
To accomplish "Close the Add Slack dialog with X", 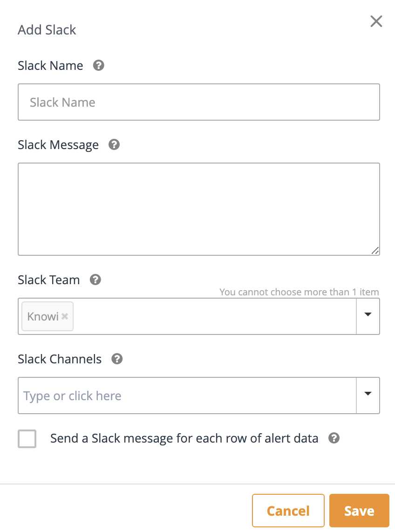I will click(x=376, y=21).
